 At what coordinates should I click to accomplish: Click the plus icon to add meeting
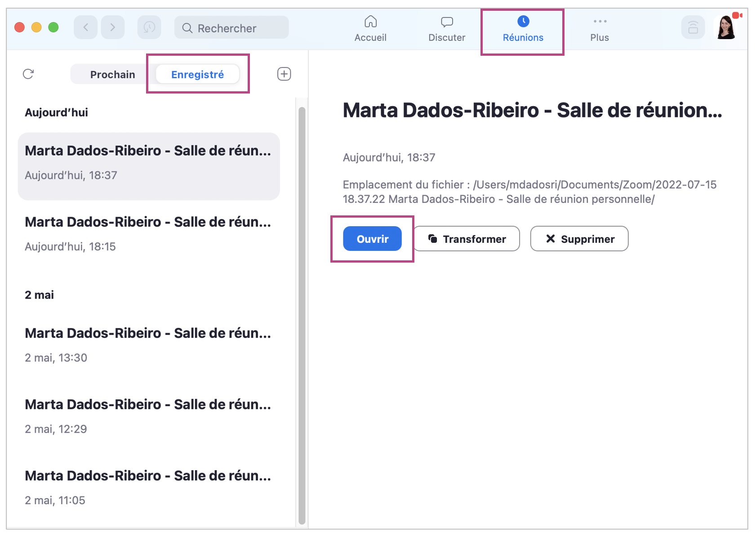pyautogui.click(x=284, y=74)
